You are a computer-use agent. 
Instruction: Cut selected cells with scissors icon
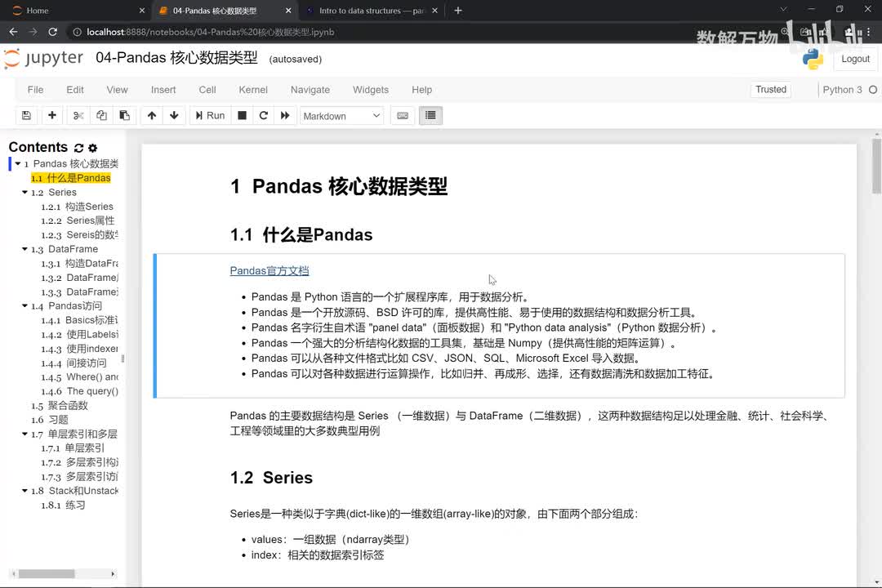(x=78, y=115)
